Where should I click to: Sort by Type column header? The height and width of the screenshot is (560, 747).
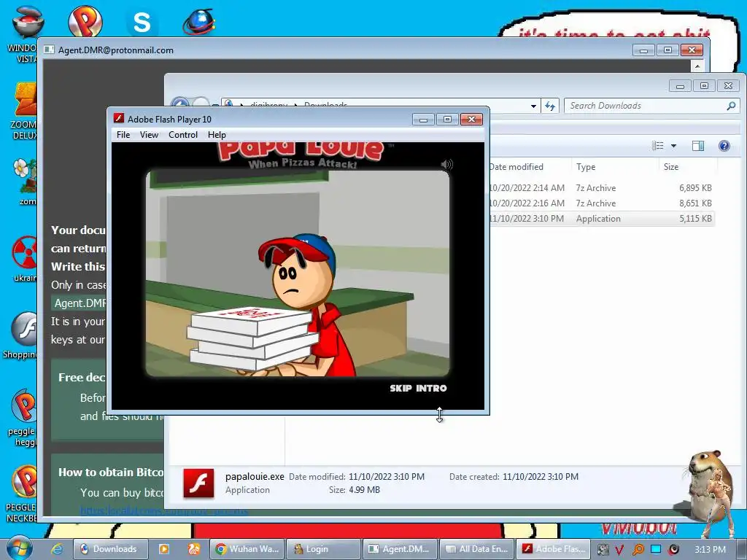[x=615, y=167]
